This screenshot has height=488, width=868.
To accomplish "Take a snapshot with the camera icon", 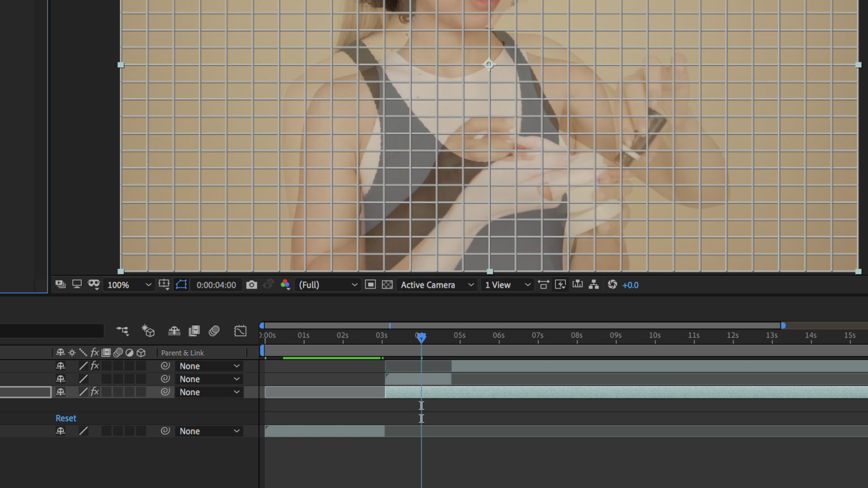I will coord(251,285).
